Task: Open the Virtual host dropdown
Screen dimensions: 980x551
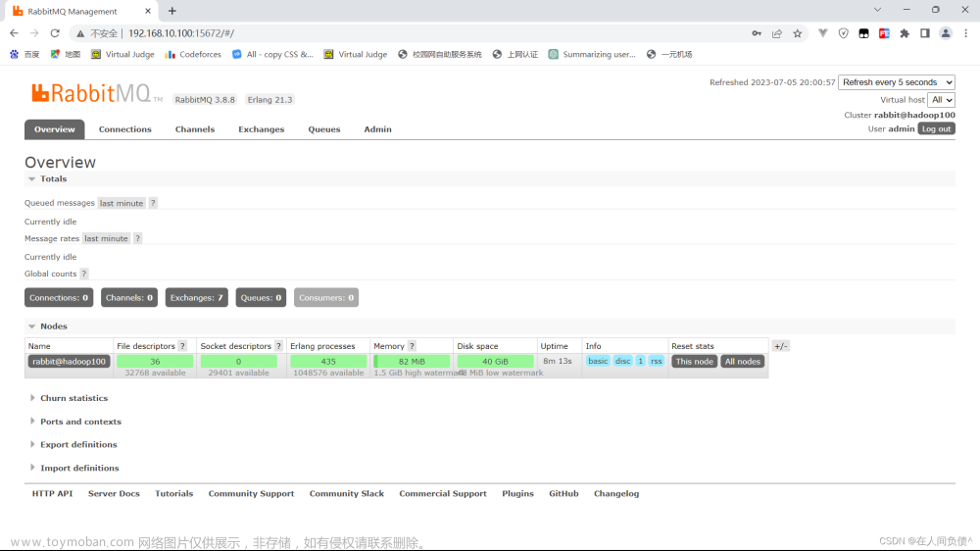Action: (x=941, y=99)
